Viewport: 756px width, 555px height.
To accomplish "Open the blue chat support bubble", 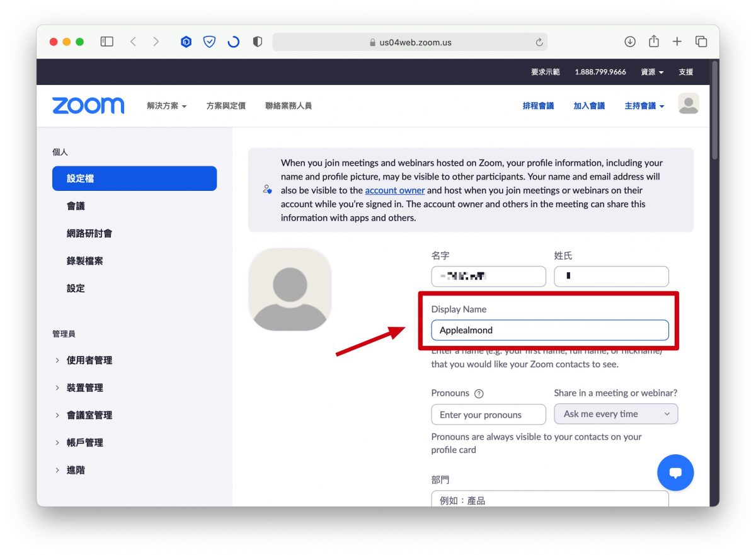I will [675, 472].
